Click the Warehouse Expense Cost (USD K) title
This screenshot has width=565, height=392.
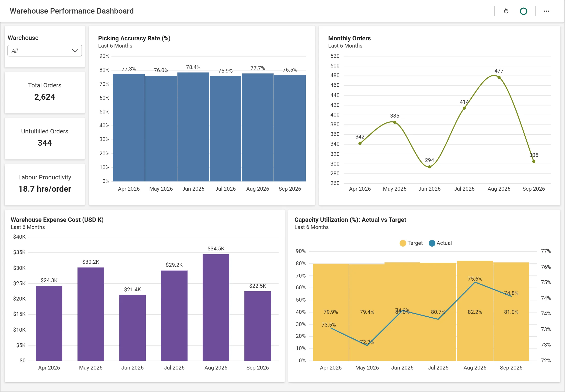point(57,220)
